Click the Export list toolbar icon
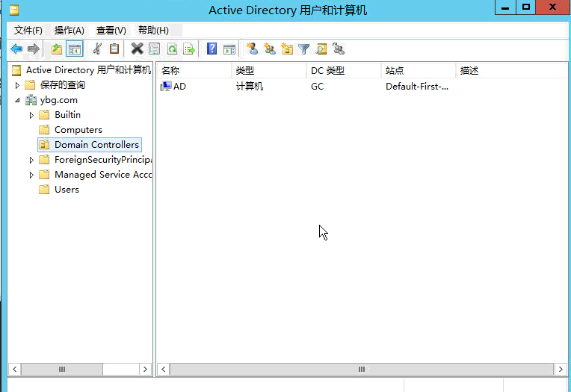Screen dimensions: 571x392 pyautogui.click(x=189, y=49)
